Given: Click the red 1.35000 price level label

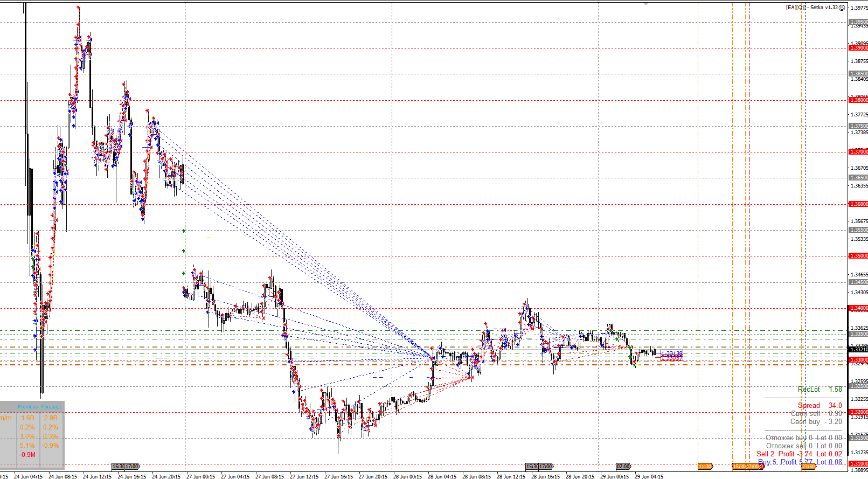Looking at the screenshot, I should (859, 256).
